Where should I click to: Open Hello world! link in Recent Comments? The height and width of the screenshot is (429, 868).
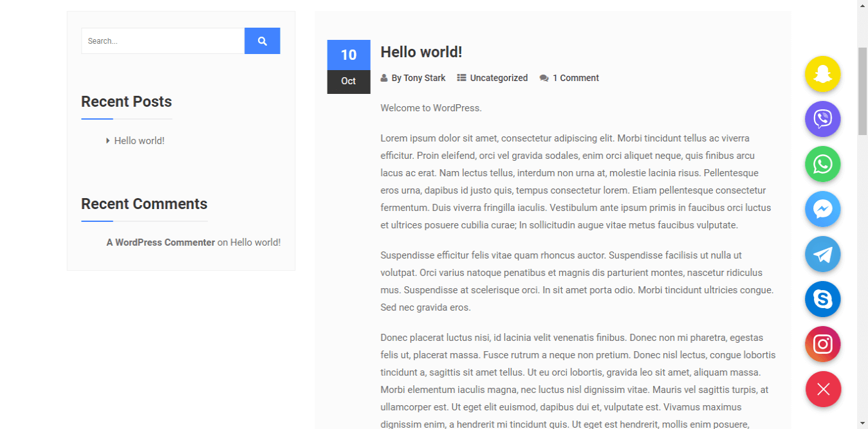pyautogui.click(x=255, y=242)
